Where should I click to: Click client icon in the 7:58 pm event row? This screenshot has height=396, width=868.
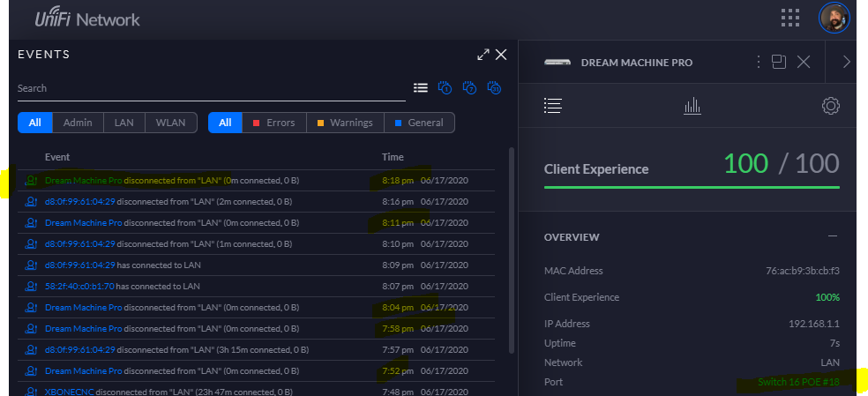tap(31, 328)
